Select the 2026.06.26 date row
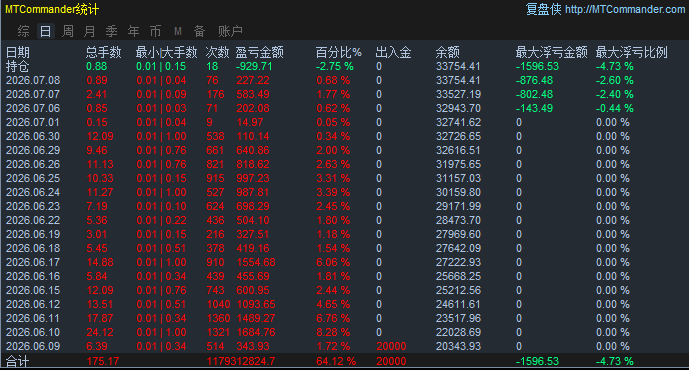 click(33, 164)
